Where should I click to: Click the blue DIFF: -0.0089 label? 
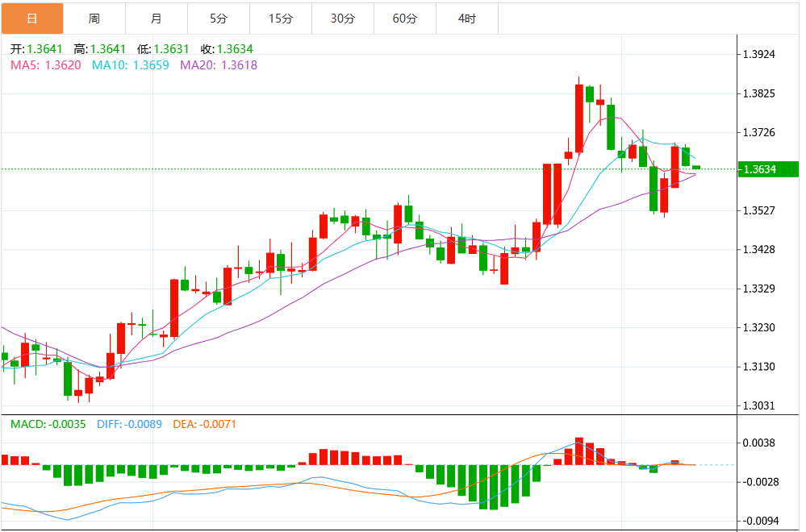coord(129,423)
